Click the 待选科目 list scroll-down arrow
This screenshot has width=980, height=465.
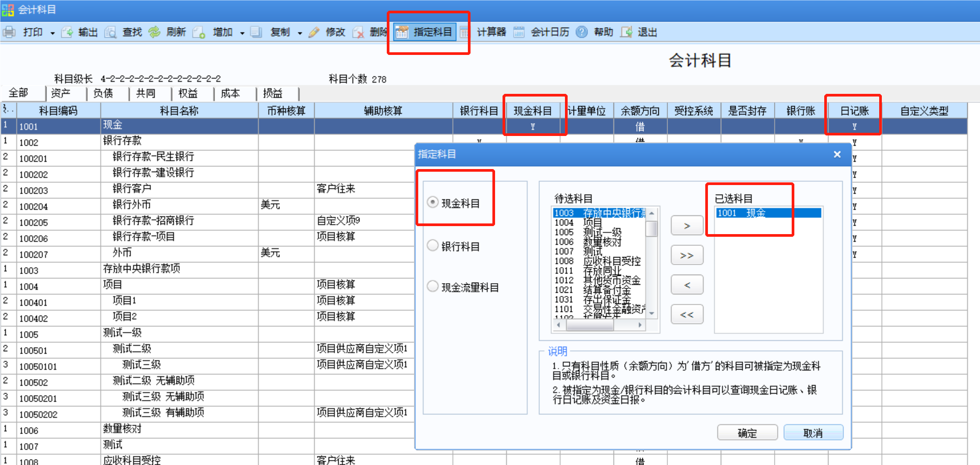[x=651, y=314]
